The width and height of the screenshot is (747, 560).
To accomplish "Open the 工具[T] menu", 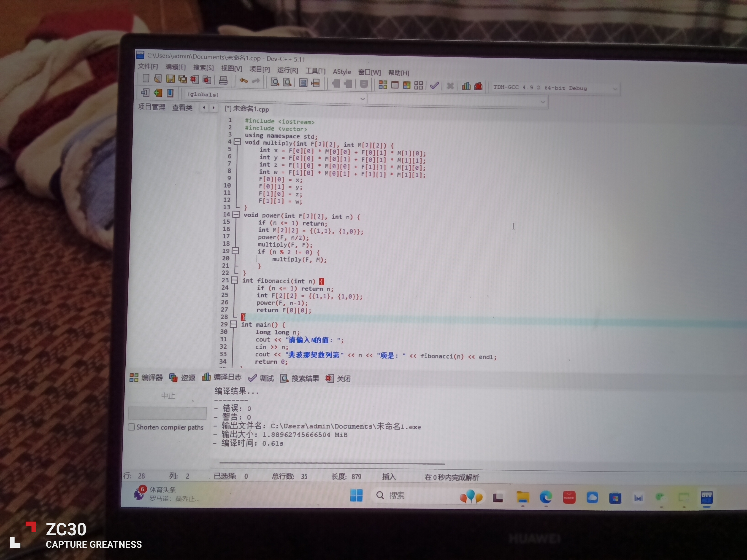I will click(x=315, y=71).
